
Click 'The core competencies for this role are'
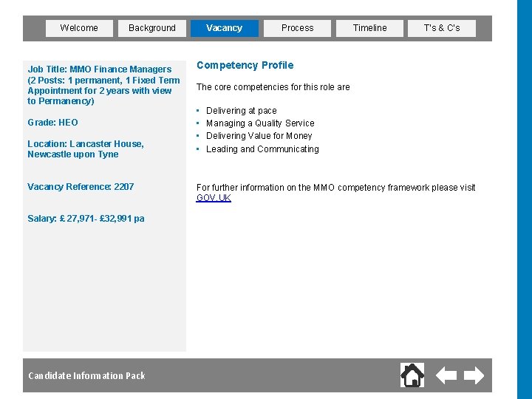[x=273, y=87]
